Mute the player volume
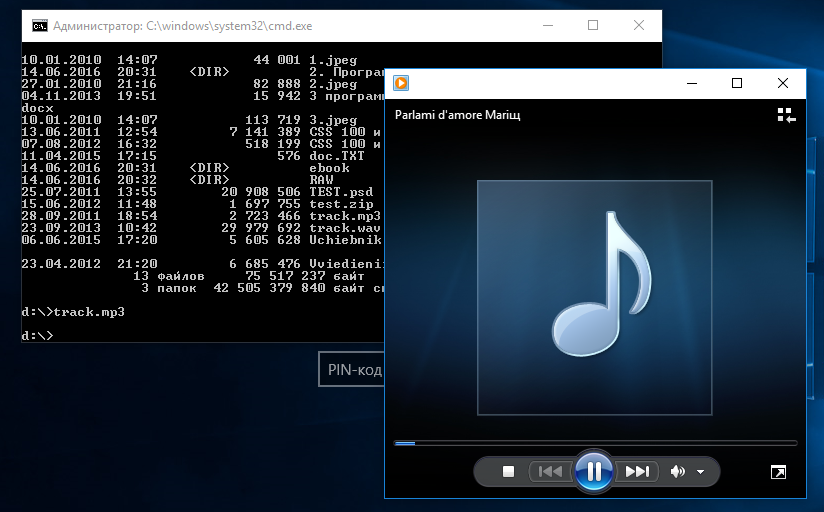The width and height of the screenshot is (824, 512). tap(677, 472)
